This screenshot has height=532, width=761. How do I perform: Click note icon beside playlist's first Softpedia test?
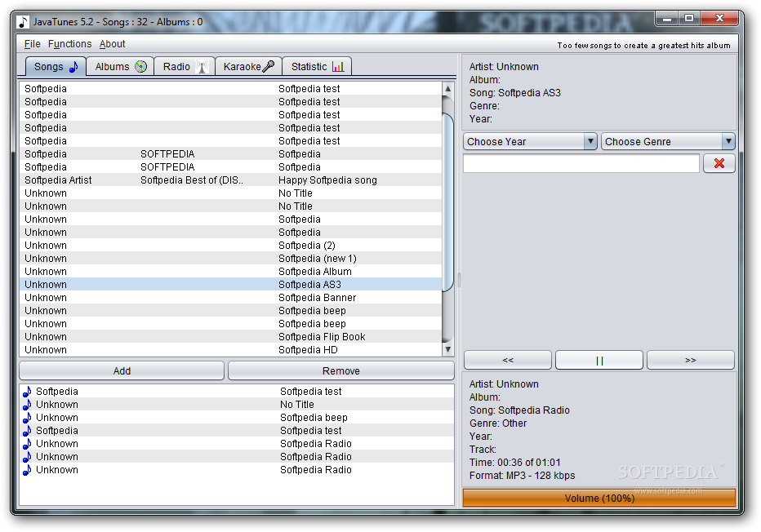point(27,392)
